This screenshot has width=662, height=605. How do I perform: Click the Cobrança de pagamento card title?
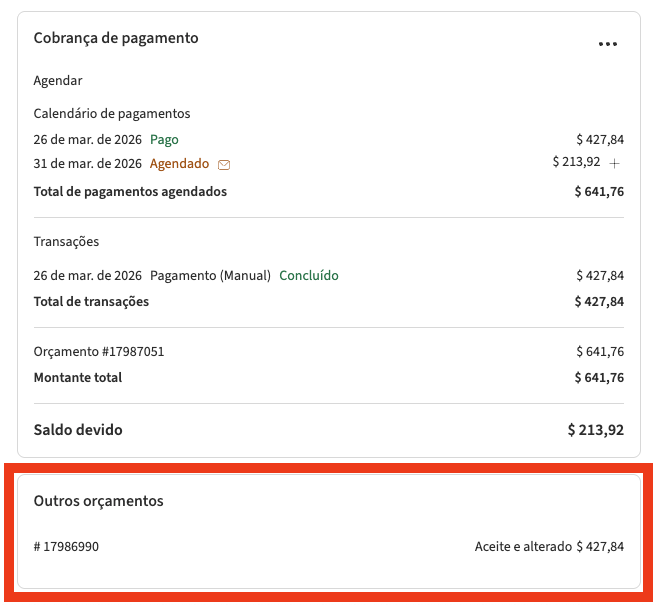coord(116,38)
